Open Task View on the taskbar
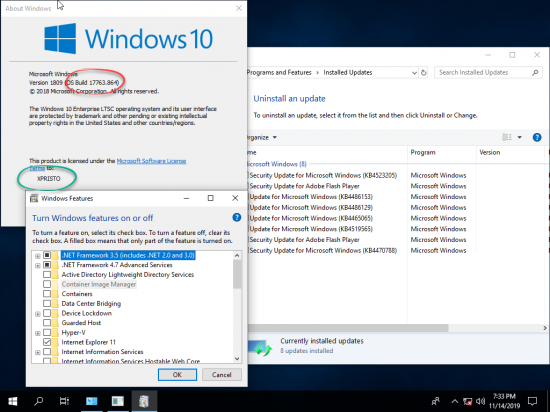 (x=65, y=401)
